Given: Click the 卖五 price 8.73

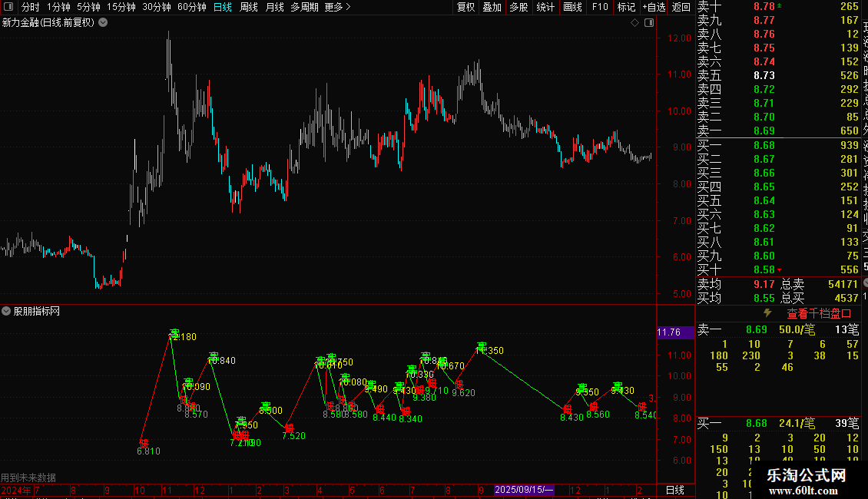Looking at the screenshot, I should click(x=764, y=76).
